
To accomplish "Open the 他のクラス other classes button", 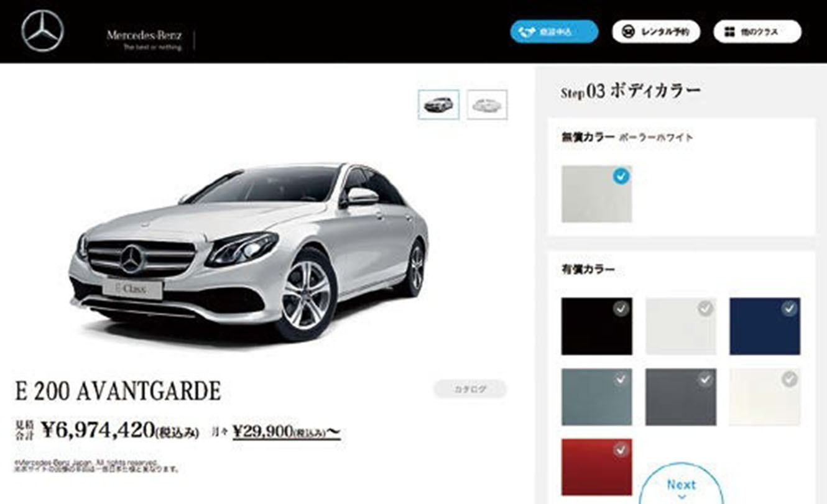I will pyautogui.click(x=757, y=32).
